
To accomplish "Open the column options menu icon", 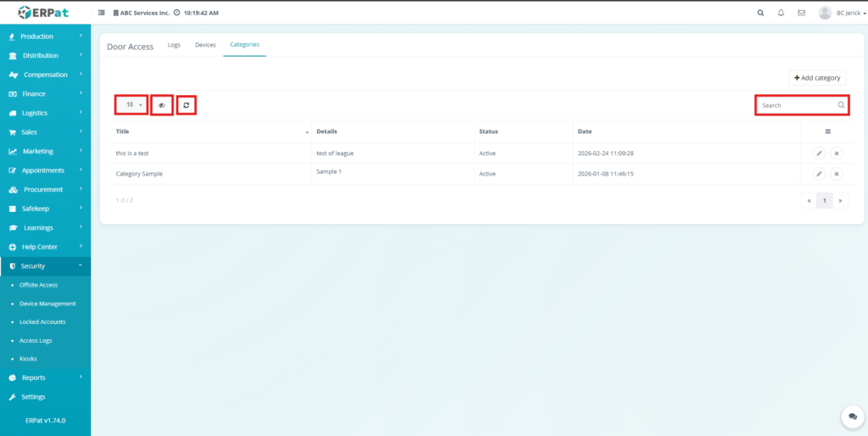I will pos(827,131).
